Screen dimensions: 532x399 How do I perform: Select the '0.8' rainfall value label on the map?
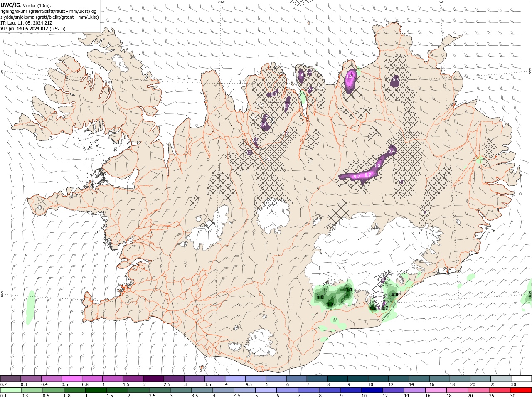coord(395,294)
